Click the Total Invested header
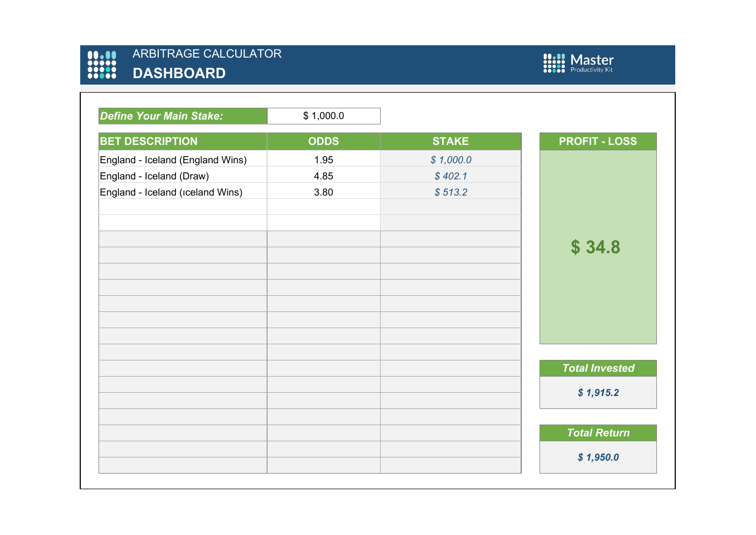The height and width of the screenshot is (535, 756). [598, 369]
